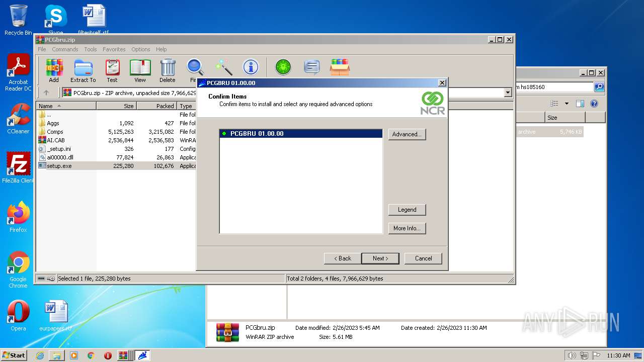Click the Add toolbar icon in WinRAR
This screenshot has width=644, height=362.
54,70
